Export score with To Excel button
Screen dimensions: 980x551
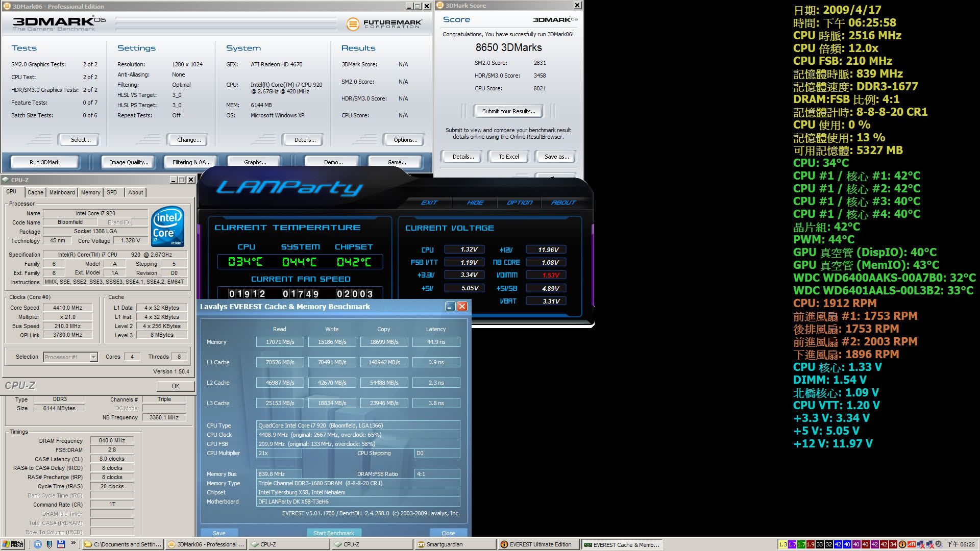pos(508,157)
